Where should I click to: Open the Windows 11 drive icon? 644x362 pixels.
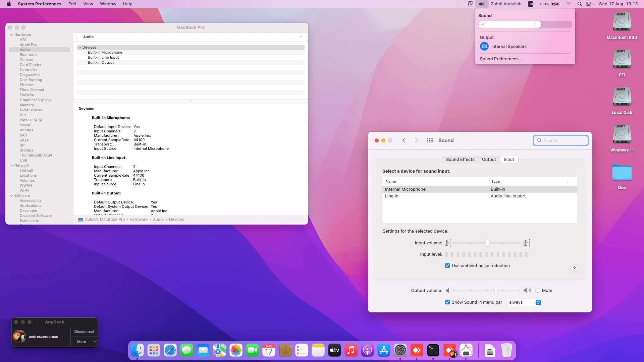point(622,135)
